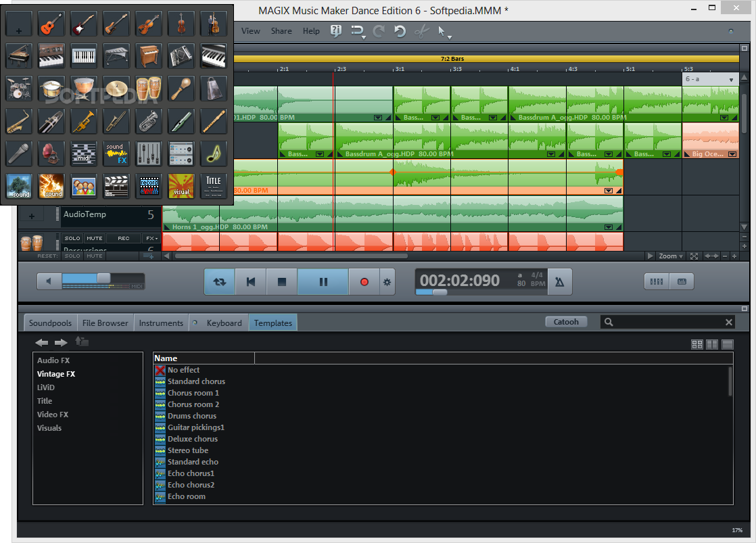756x543 pixels.
Task: Click the Catooh button
Action: coord(566,322)
